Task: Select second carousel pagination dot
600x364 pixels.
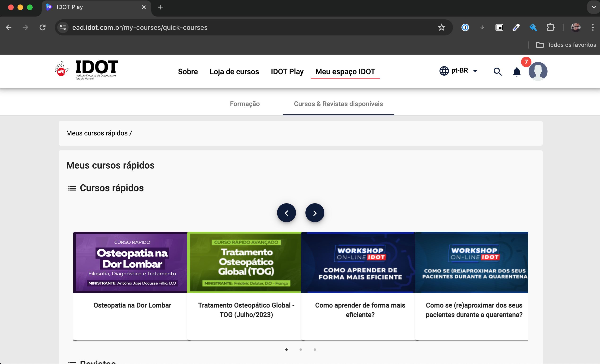Action: pyautogui.click(x=300, y=349)
